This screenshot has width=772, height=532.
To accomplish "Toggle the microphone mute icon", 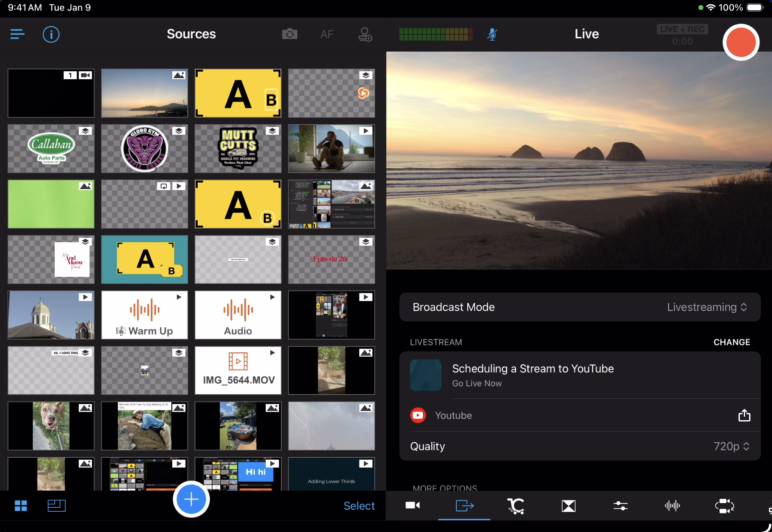I will pyautogui.click(x=492, y=34).
